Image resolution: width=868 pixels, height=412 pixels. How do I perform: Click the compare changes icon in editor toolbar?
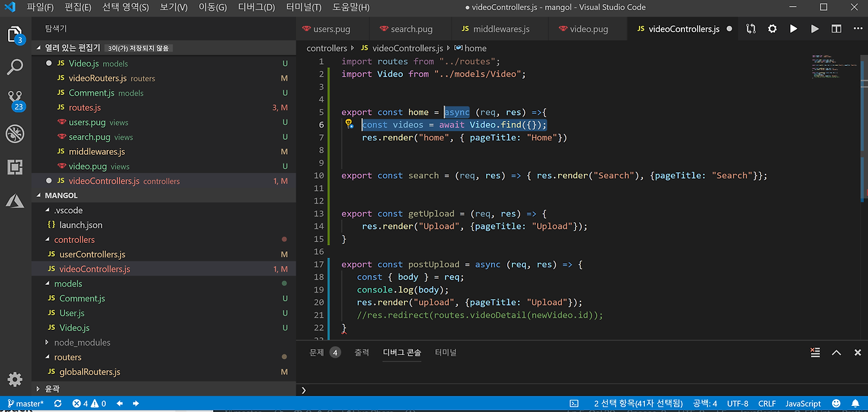[x=751, y=29]
